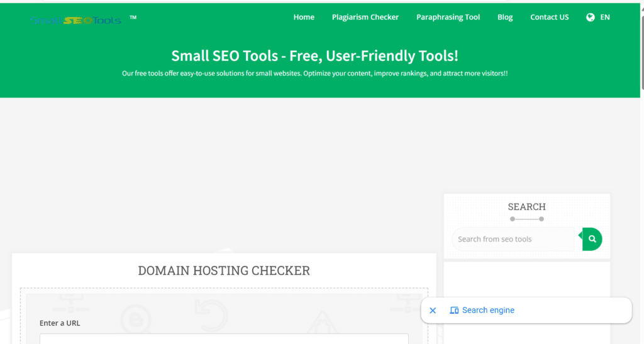
Task: Click the Small SEO Tools logo
Action: (76, 20)
